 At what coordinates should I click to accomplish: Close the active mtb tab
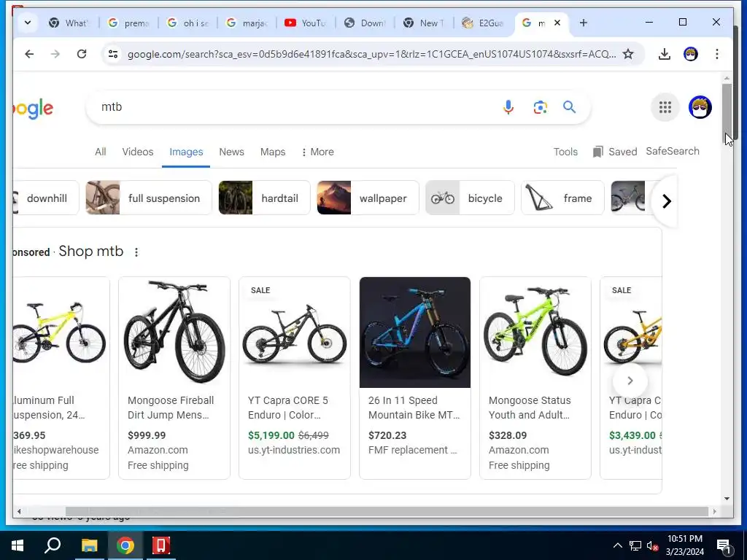[x=557, y=23]
